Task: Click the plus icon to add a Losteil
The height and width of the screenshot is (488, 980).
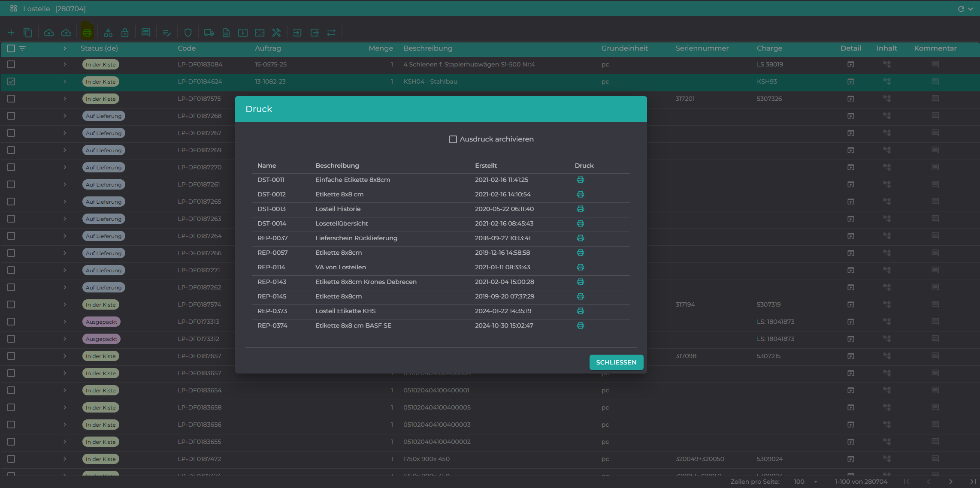Action: pyautogui.click(x=11, y=33)
